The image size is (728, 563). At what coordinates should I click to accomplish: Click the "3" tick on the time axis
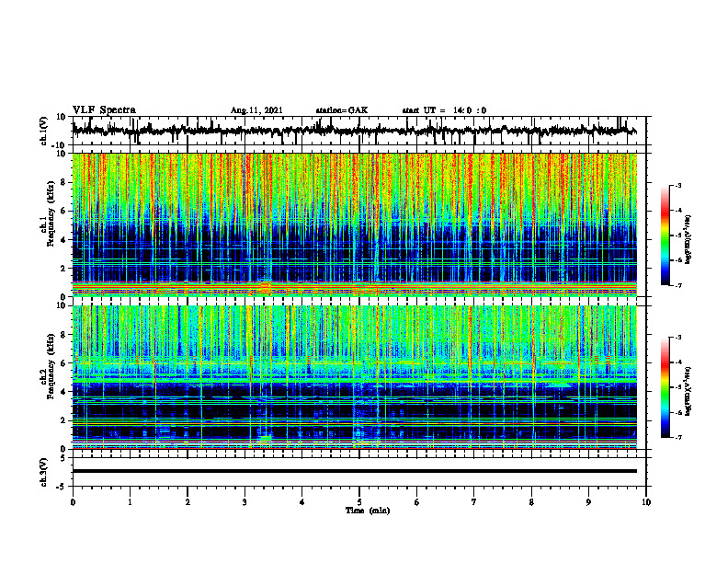point(245,502)
